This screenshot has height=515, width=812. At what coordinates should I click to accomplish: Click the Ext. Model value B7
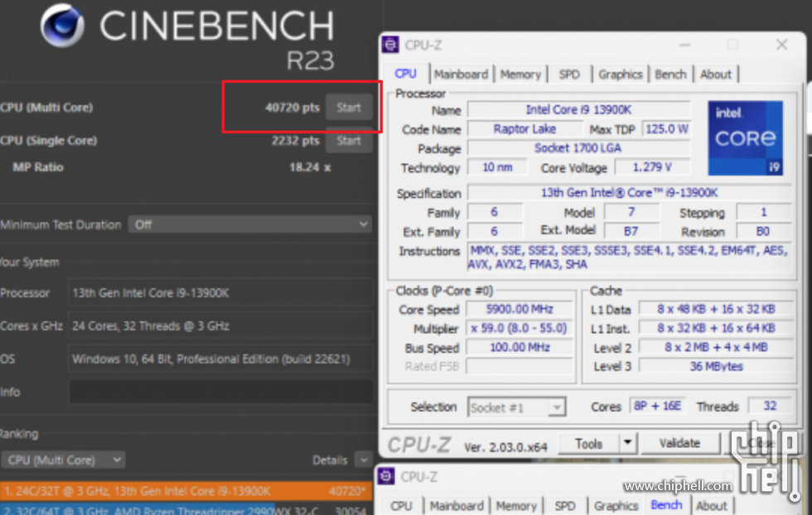click(x=631, y=231)
